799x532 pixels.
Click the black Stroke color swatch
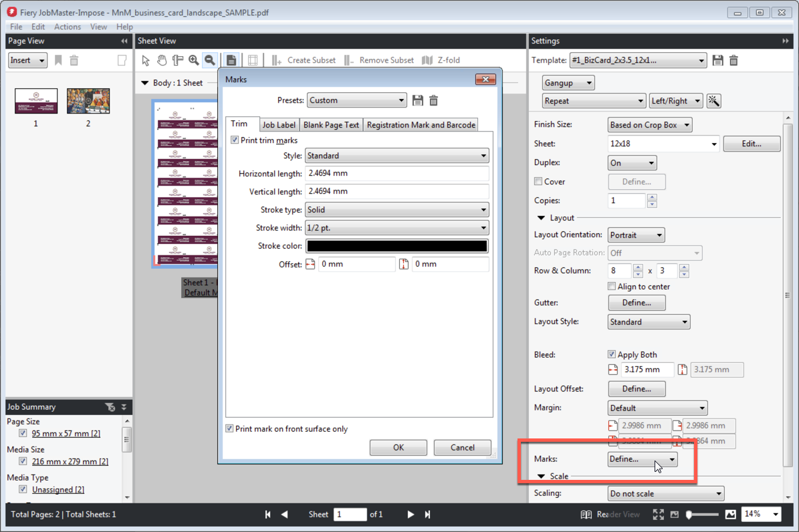pos(396,246)
